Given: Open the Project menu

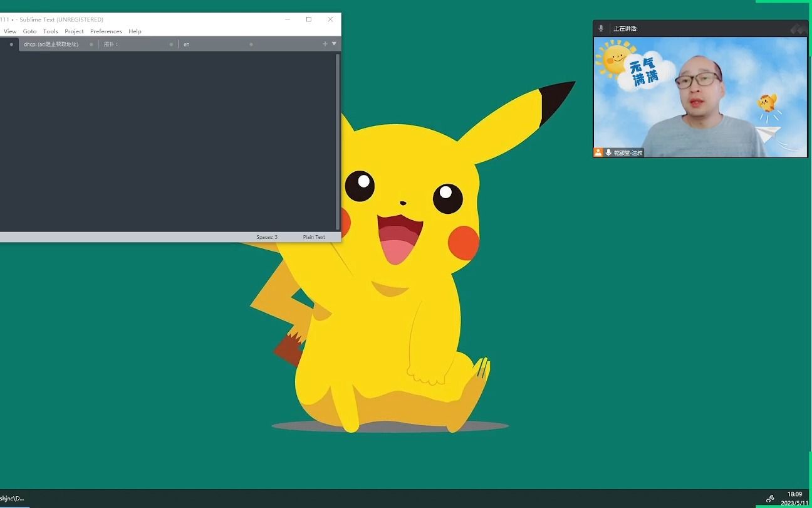Looking at the screenshot, I should click(x=74, y=31).
